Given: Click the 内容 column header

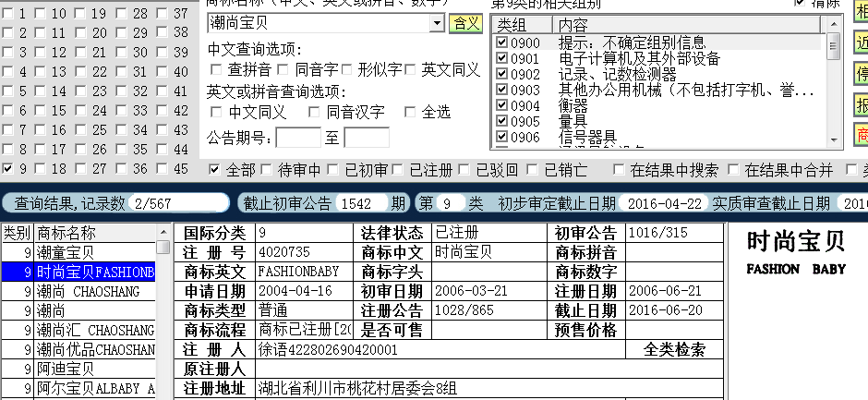Looking at the screenshot, I should tap(687, 25).
